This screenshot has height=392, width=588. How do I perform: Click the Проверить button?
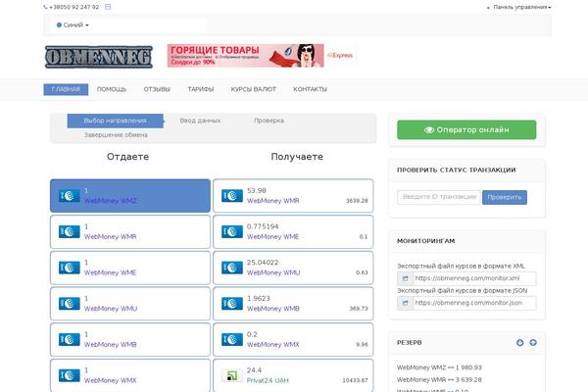[505, 197]
